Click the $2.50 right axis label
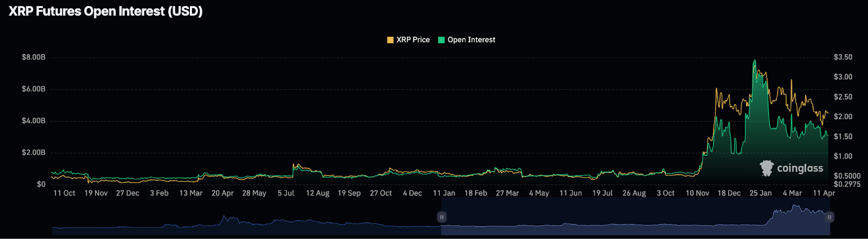868x239 pixels. 843,97
